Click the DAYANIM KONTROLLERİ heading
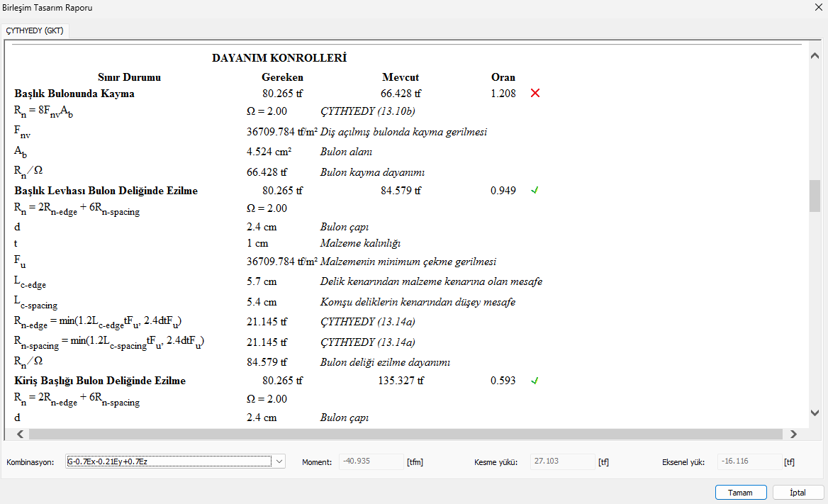Image resolution: width=828 pixels, height=504 pixels. [x=279, y=58]
